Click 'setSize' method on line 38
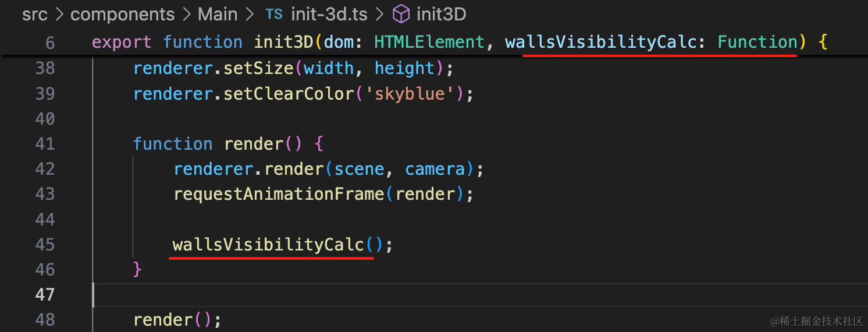The image size is (868, 332). pyautogui.click(x=259, y=68)
